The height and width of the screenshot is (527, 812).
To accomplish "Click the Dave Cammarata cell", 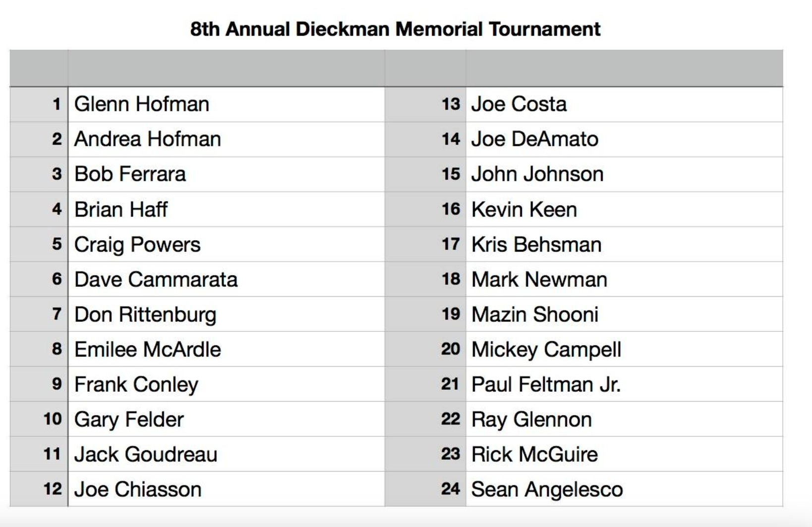I will coord(226,279).
